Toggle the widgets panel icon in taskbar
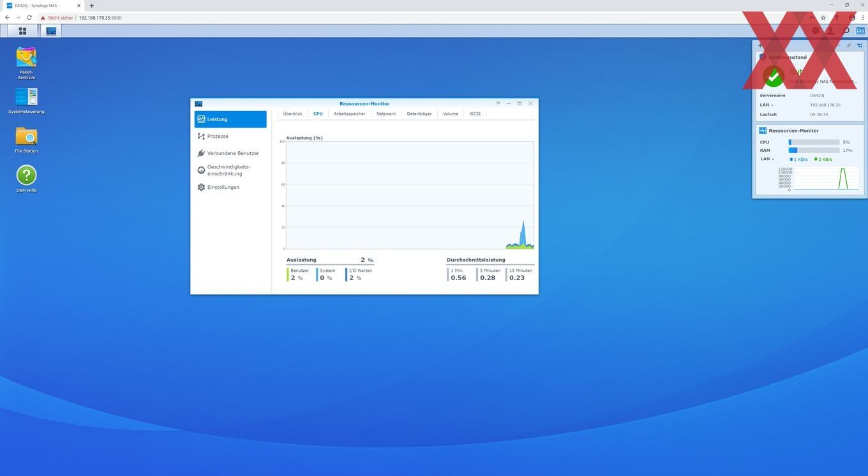The image size is (868, 476). (860, 31)
